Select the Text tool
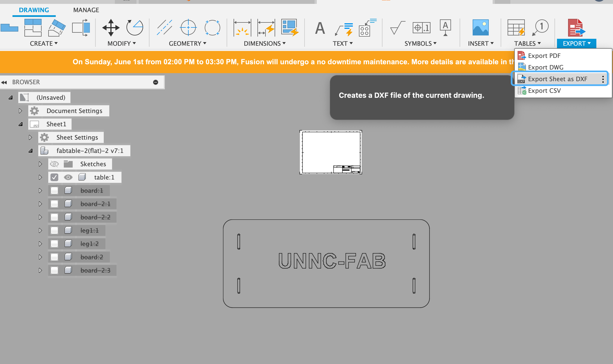 [320, 28]
